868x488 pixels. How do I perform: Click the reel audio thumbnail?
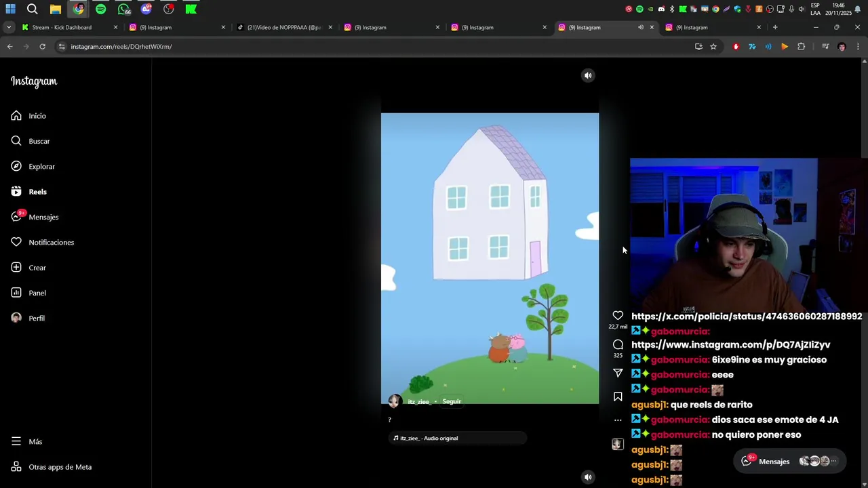617,444
